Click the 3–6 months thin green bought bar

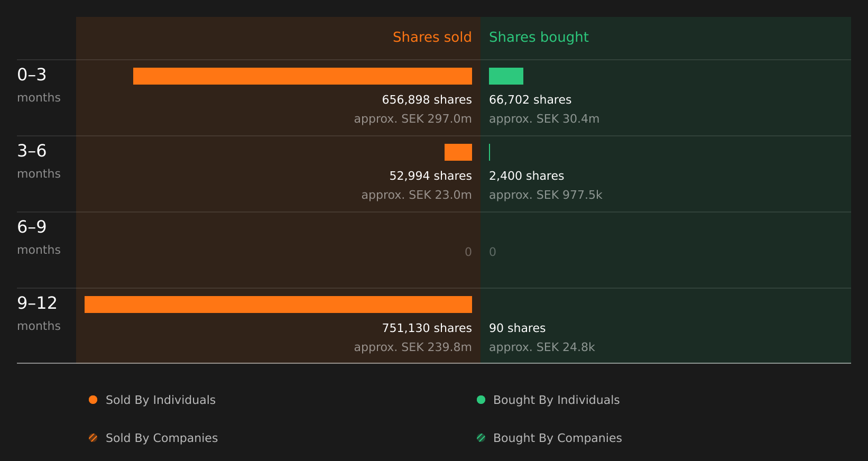[x=490, y=152]
